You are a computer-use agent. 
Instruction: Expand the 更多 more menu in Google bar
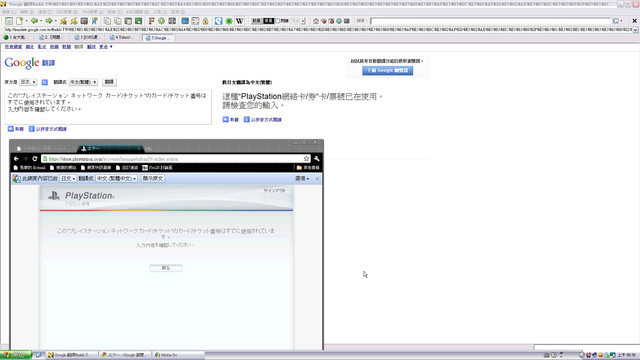[x=106, y=47]
